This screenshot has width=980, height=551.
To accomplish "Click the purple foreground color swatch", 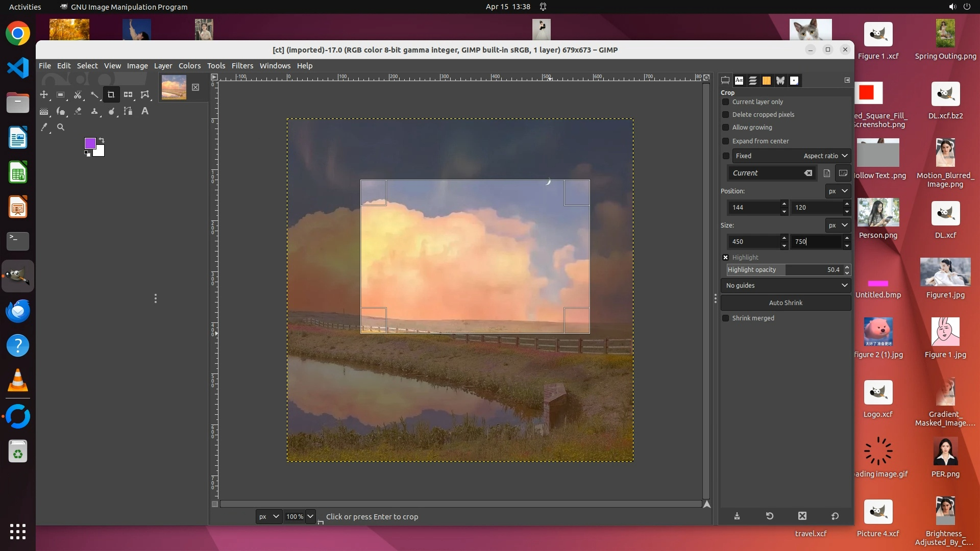I will pyautogui.click(x=90, y=143).
